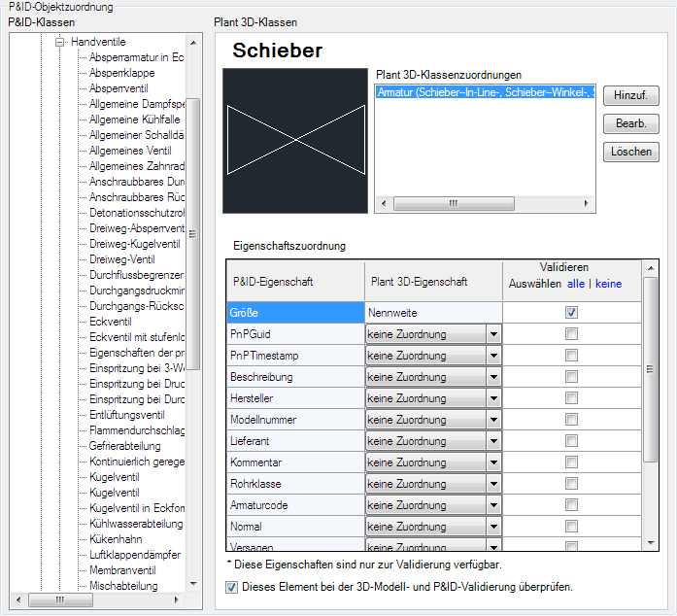Open PnPTimestamp mapping dropdown

click(x=493, y=356)
